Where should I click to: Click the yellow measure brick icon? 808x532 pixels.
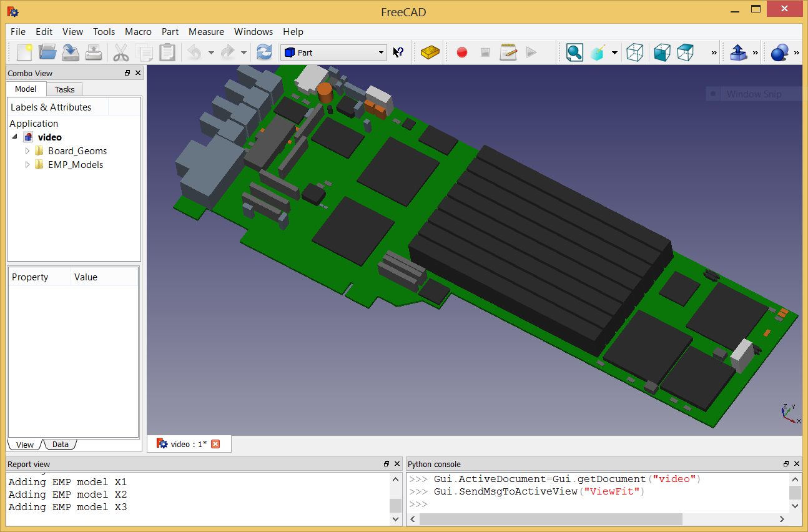[430, 52]
